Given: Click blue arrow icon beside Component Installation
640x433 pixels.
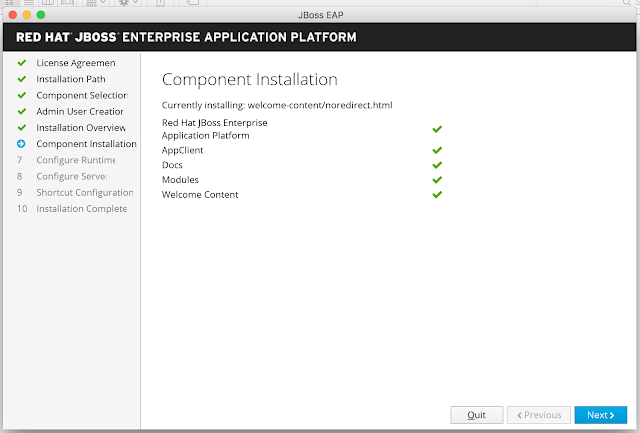Looking at the screenshot, I should click(21, 144).
